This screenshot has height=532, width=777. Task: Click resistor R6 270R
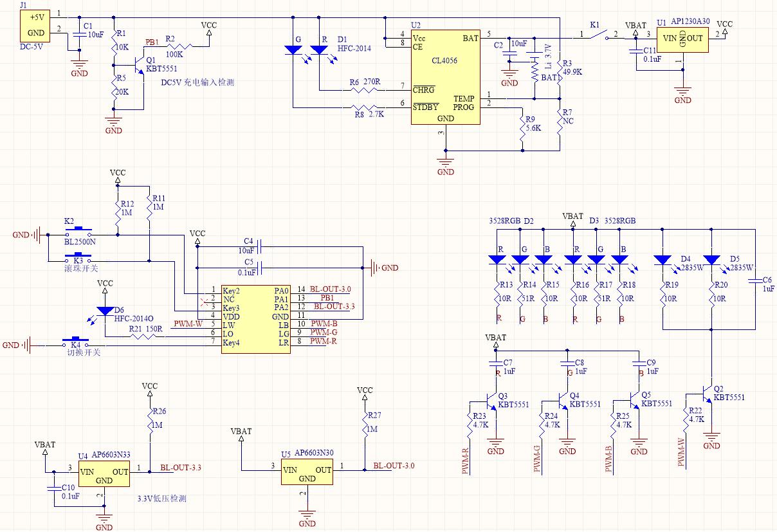(x=363, y=89)
